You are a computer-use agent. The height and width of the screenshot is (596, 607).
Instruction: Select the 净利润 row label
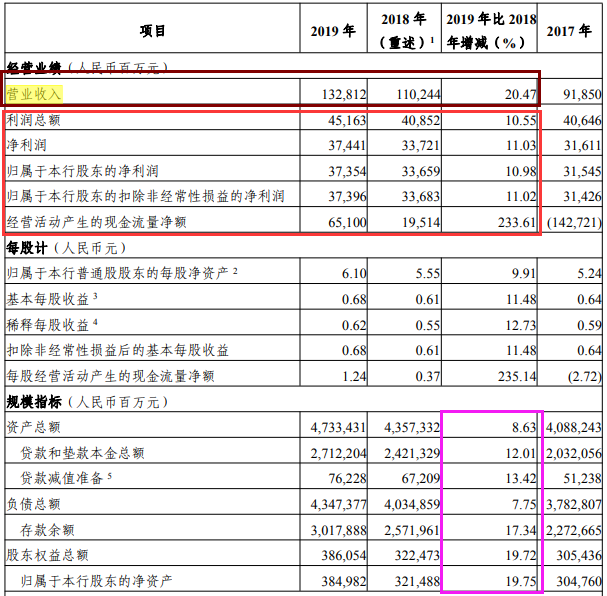tap(26, 145)
